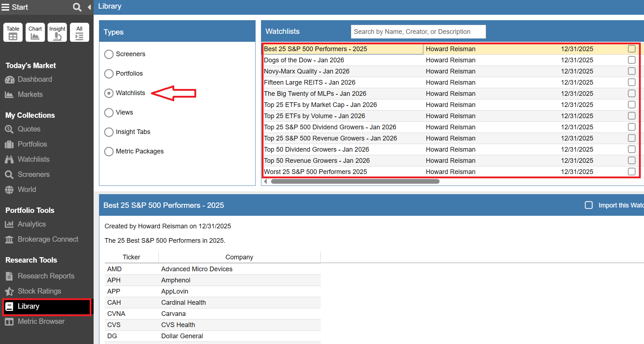This screenshot has width=644, height=344.
Task: Select Worst 25 S&P 500 Performers row
Action: [x=315, y=172]
